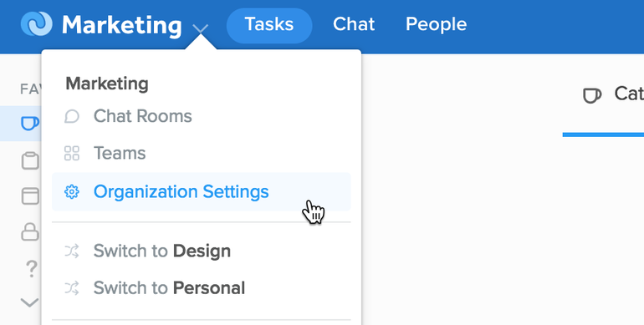Viewport: 644px width, 325px height.
Task: Click the four-square Teams grid icon
Action: (x=71, y=154)
